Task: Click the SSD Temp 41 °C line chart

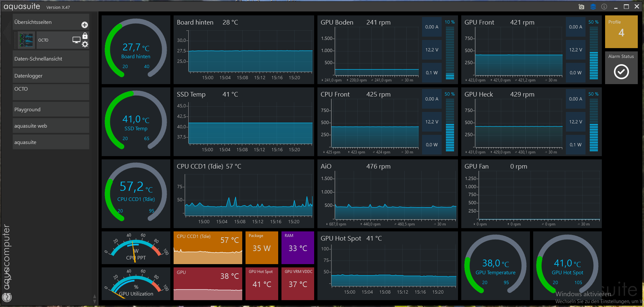Action: pyautogui.click(x=244, y=122)
